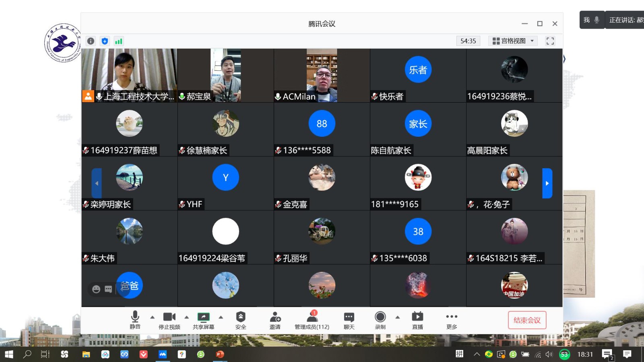Click 164919224梁谷苇 participant avatar

[225, 231]
